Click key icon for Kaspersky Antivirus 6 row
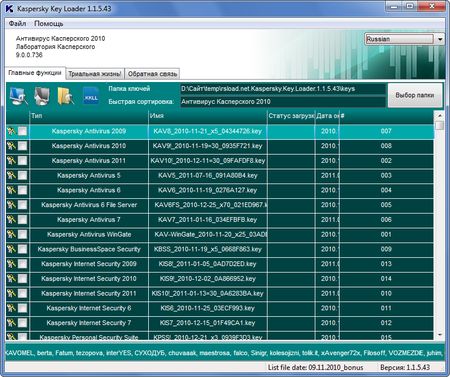The height and width of the screenshot is (377, 450). [11, 190]
